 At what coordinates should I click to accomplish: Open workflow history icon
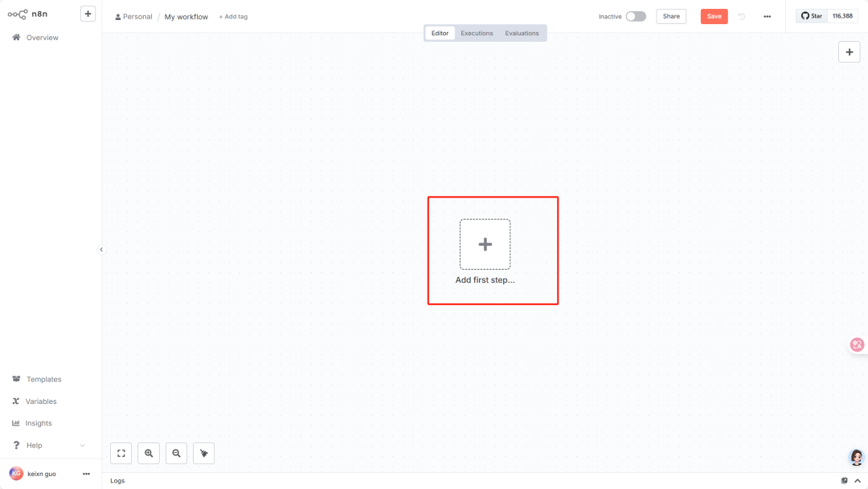tap(742, 17)
